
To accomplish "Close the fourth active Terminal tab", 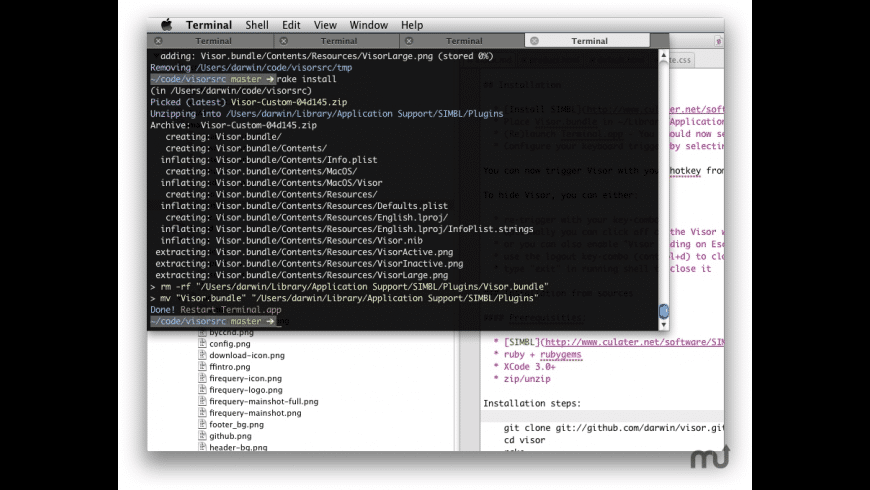I will click(534, 41).
